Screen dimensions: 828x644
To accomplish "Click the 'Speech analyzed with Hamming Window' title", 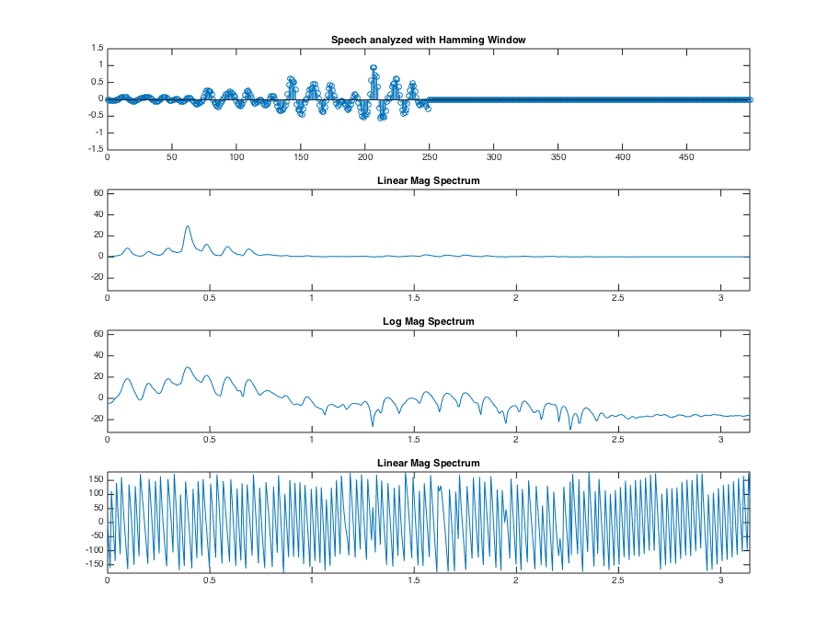I will point(428,39).
